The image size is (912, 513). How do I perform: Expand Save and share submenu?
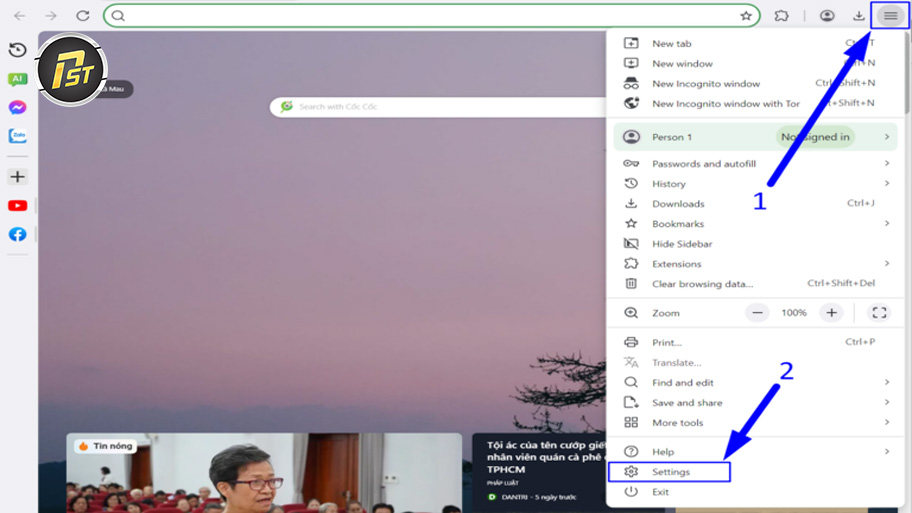pos(755,402)
